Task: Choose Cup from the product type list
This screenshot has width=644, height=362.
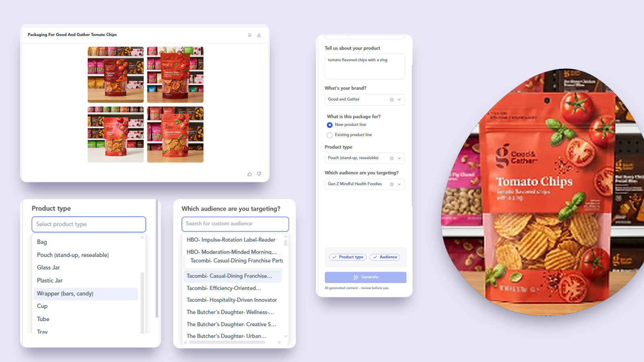Action: [x=86, y=306]
